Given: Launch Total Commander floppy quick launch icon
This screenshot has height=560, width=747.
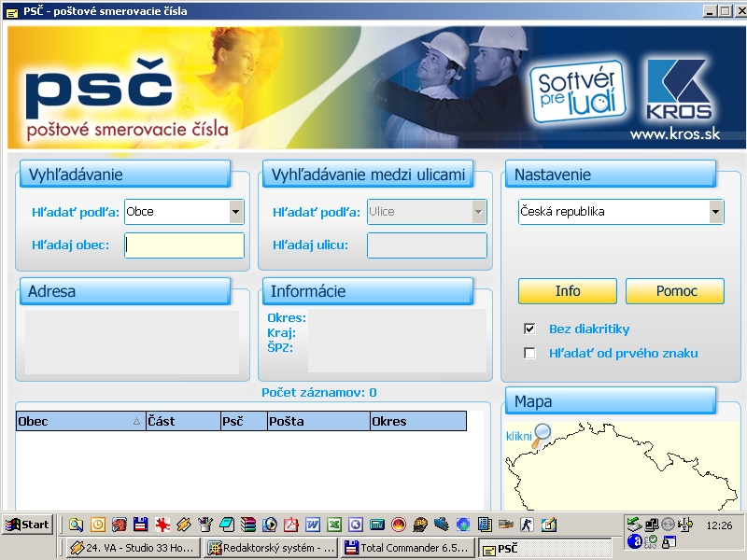Looking at the screenshot, I should click(141, 525).
